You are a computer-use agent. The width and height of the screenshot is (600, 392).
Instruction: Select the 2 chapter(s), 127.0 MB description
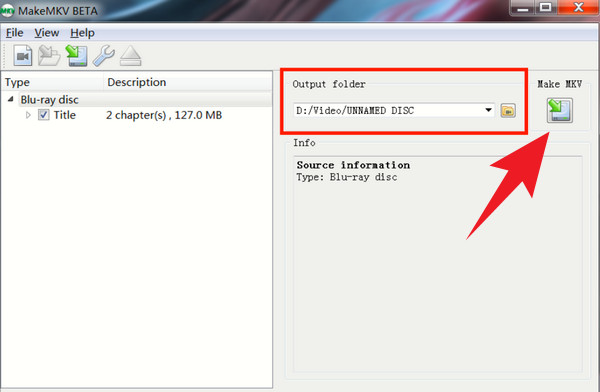click(x=164, y=115)
